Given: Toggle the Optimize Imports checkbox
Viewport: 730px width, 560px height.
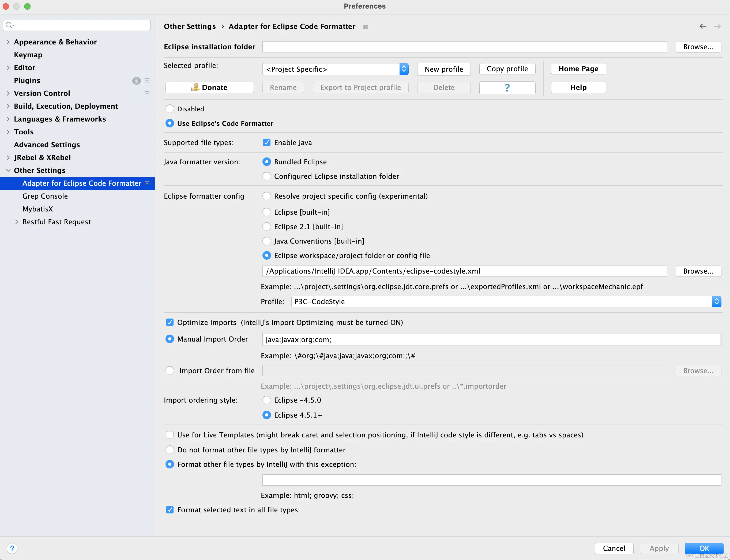Looking at the screenshot, I should [x=170, y=322].
